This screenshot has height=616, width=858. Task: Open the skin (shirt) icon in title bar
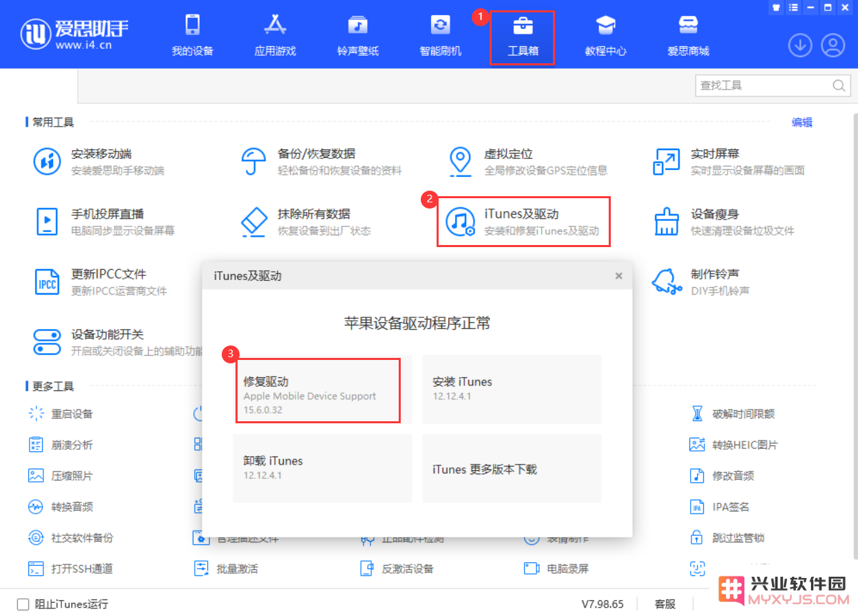pyautogui.click(x=776, y=7)
